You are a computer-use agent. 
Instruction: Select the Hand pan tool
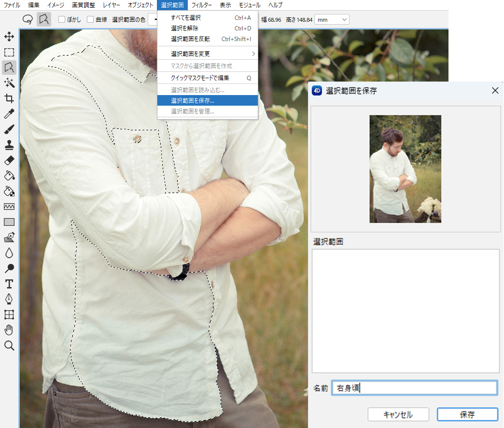pyautogui.click(x=9, y=330)
